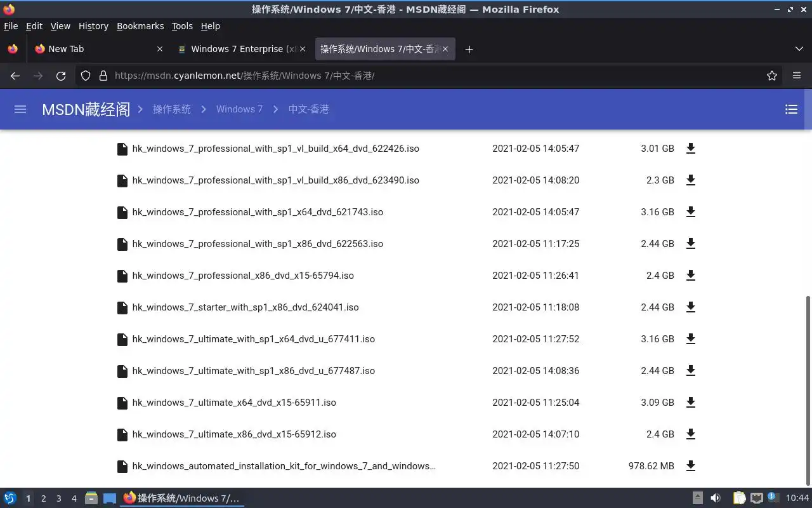This screenshot has height=508, width=812.
Task: Download ultimate_x64_dvd_x15-65911 iso
Action: coord(691,403)
